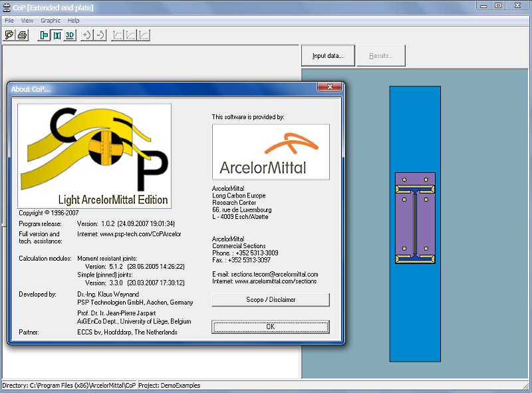Image resolution: width=532 pixels, height=393 pixels.
Task: Switch to side elevation view icon
Action: [x=44, y=35]
